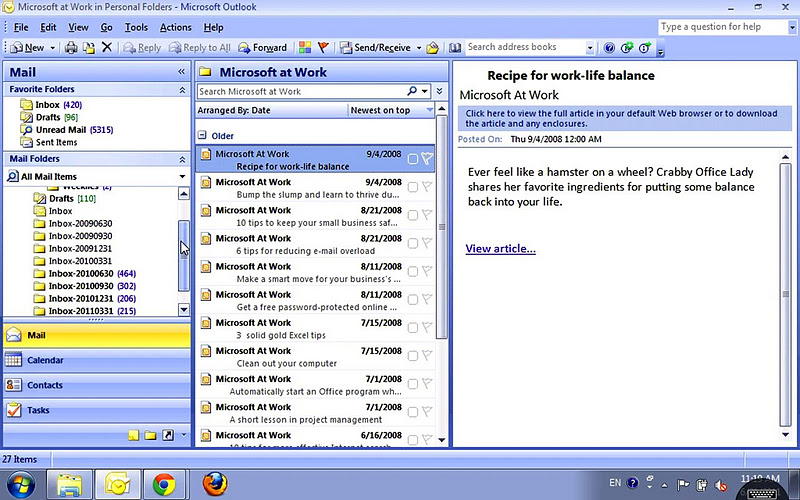Image resolution: width=800 pixels, height=500 pixels.
Task: Click the Move to Folder toolbar icon
Action: (x=89, y=48)
